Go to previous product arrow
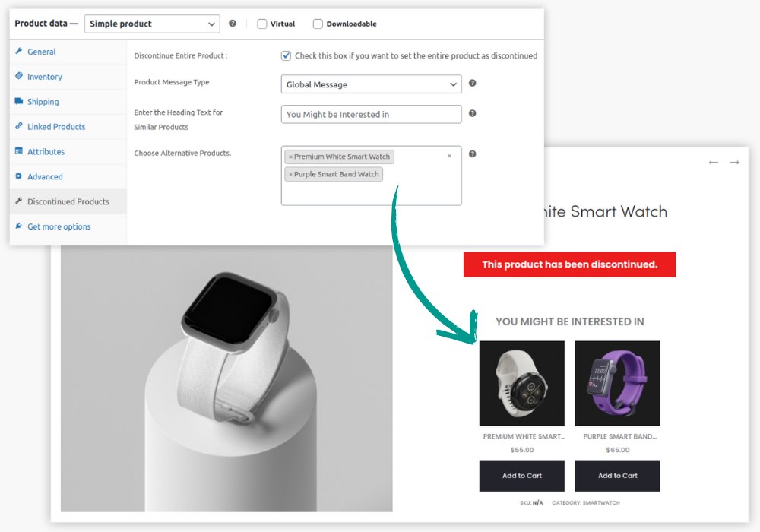 click(x=713, y=163)
